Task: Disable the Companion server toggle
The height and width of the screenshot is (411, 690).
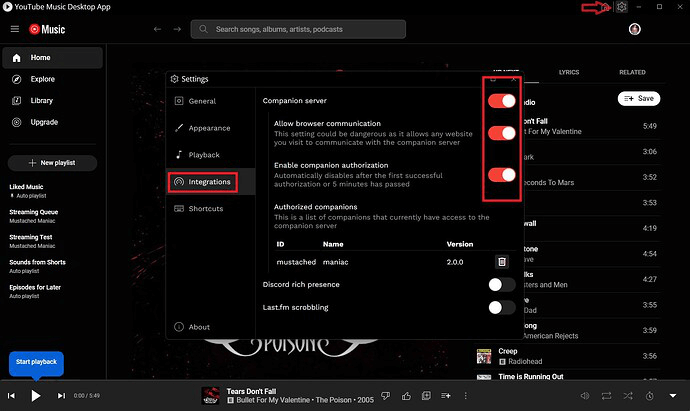Action: (502, 101)
